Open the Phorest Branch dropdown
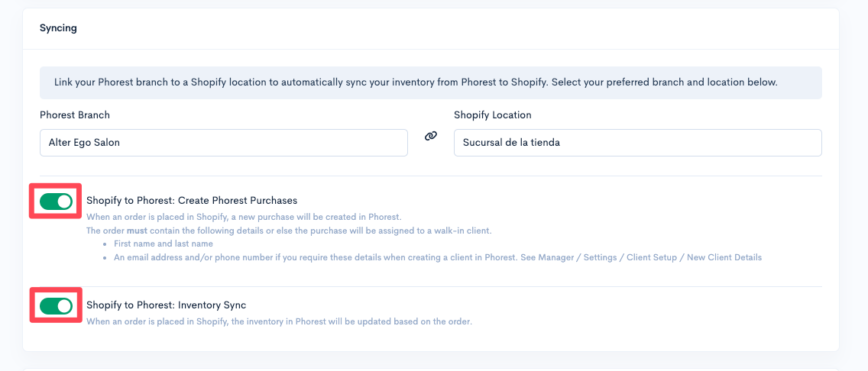Image resolution: width=868 pixels, height=371 pixels. [223, 143]
